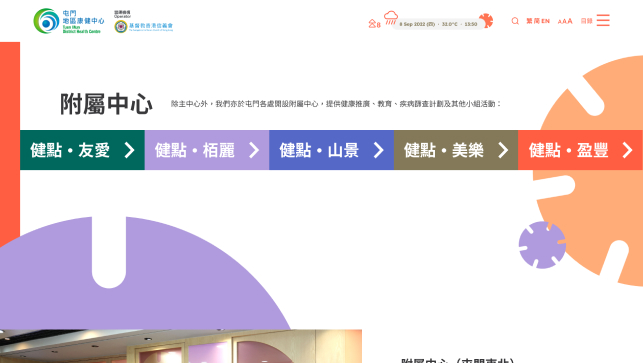Click the rain cloud weather icon
The height and width of the screenshot is (363, 643).
click(x=391, y=18)
